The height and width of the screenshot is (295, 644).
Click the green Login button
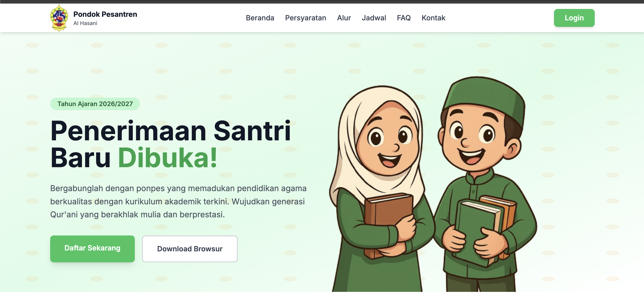click(x=574, y=18)
